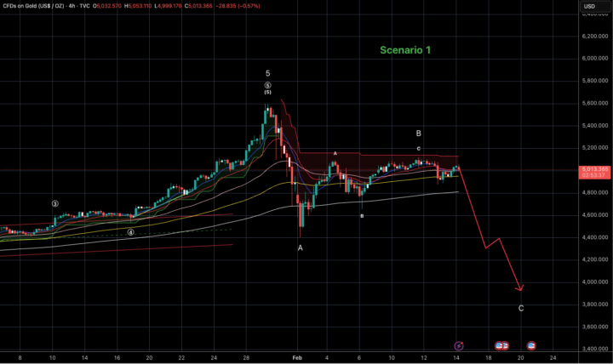
Task: Click the 4,400.000 price axis label
Action: coord(594,237)
